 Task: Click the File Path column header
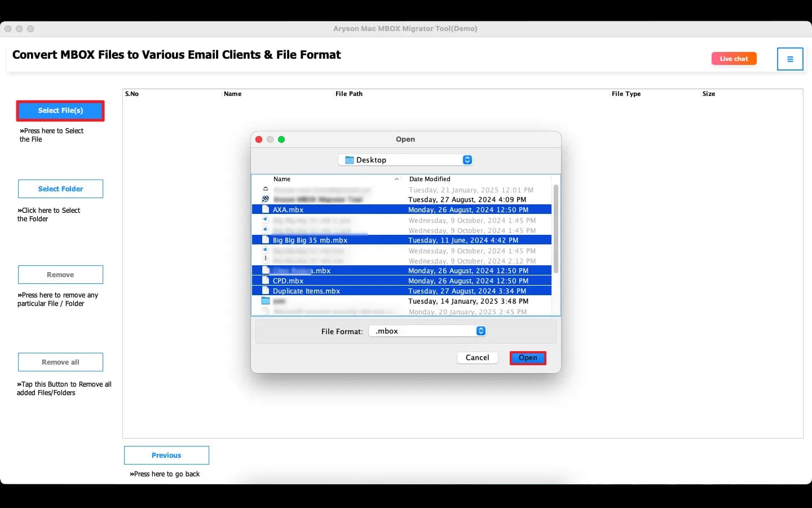pyautogui.click(x=349, y=94)
